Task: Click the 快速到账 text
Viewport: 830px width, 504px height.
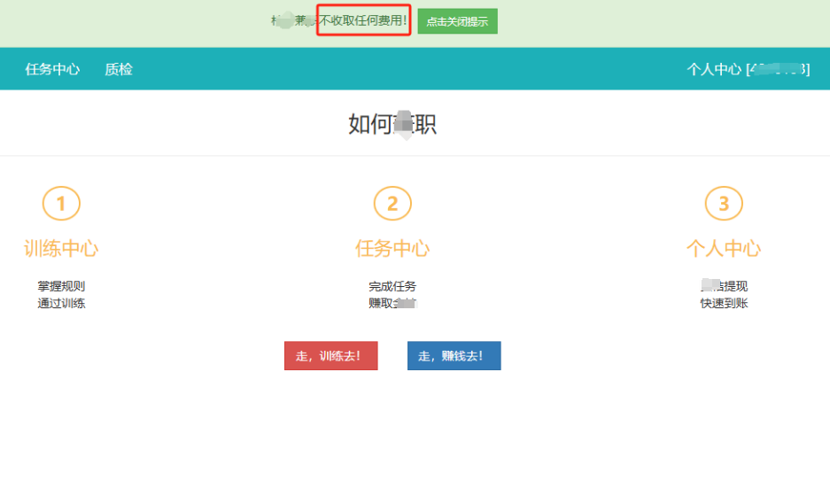Action: 724,303
